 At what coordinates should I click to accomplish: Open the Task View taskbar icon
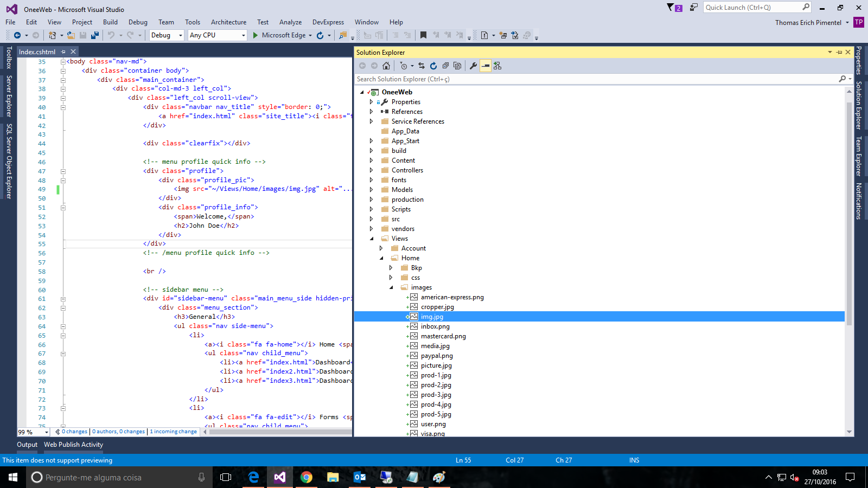[226, 477]
